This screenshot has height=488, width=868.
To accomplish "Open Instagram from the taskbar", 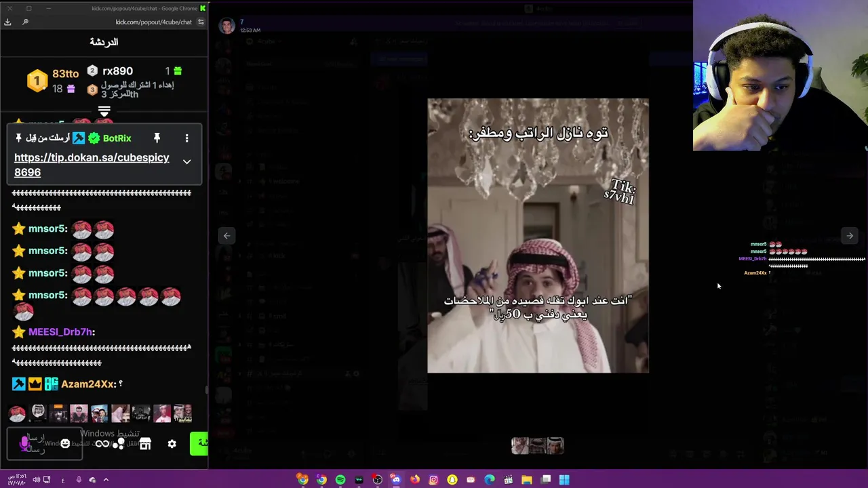I will (433, 479).
